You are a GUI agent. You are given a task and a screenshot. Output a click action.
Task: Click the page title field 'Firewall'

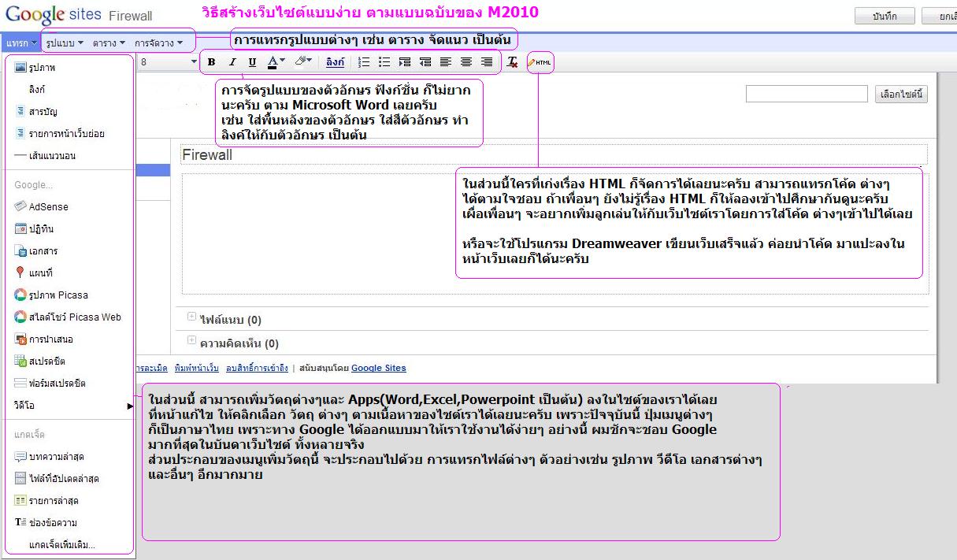point(555,154)
